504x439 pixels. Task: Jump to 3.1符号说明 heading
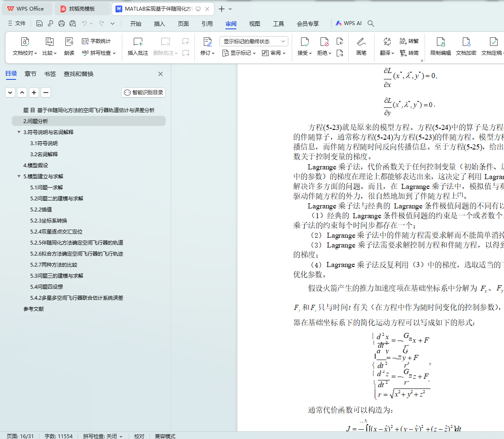(44, 144)
